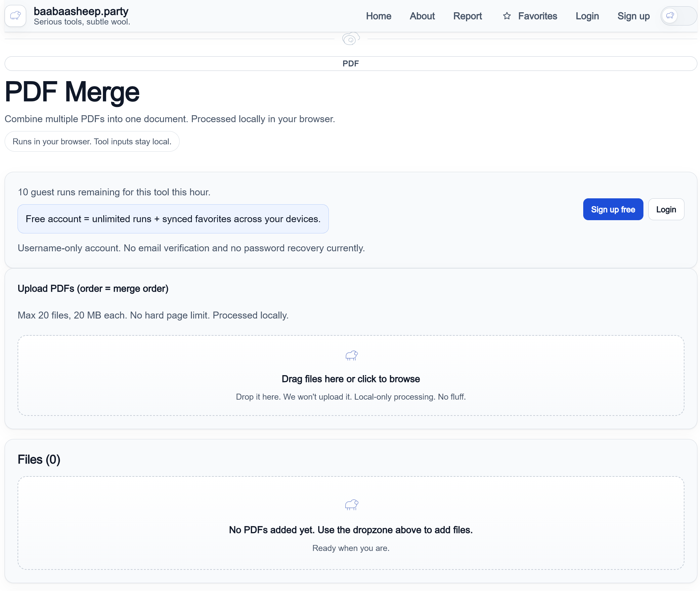Image resolution: width=700 pixels, height=591 pixels.
Task: Click the sheep logo icon in the header
Action: (x=16, y=16)
